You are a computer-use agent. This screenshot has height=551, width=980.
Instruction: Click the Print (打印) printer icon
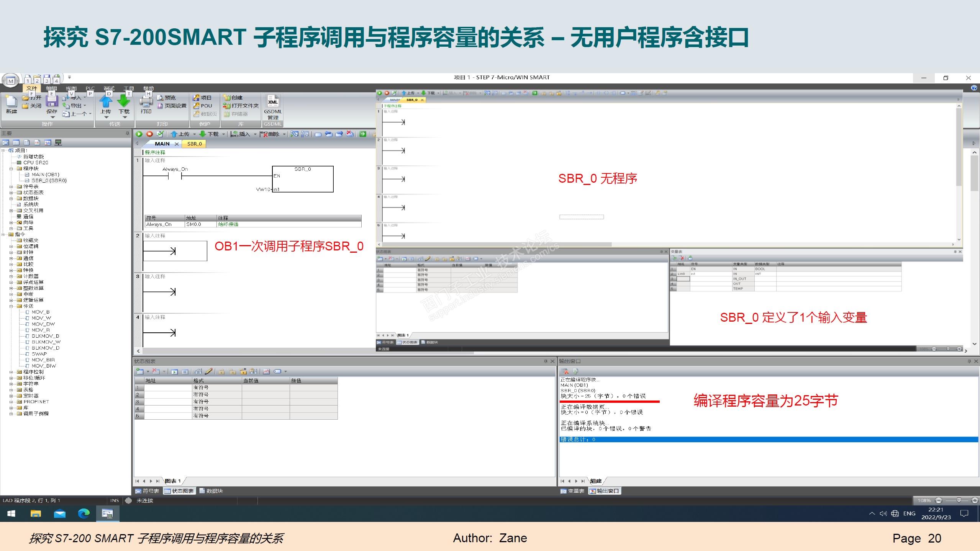coord(146,102)
